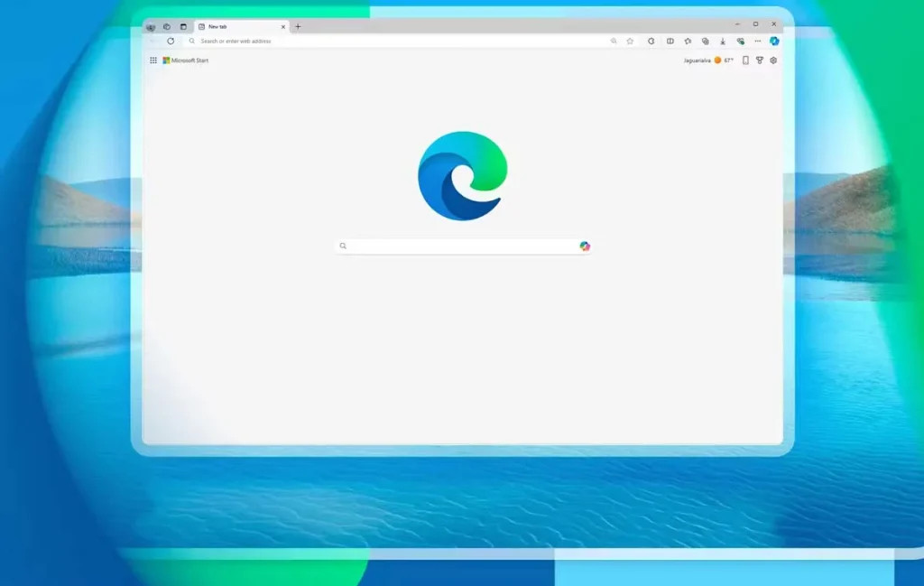Open the Settings and more ellipsis menu
Viewport: 924px width, 586px height.
pyautogui.click(x=758, y=42)
